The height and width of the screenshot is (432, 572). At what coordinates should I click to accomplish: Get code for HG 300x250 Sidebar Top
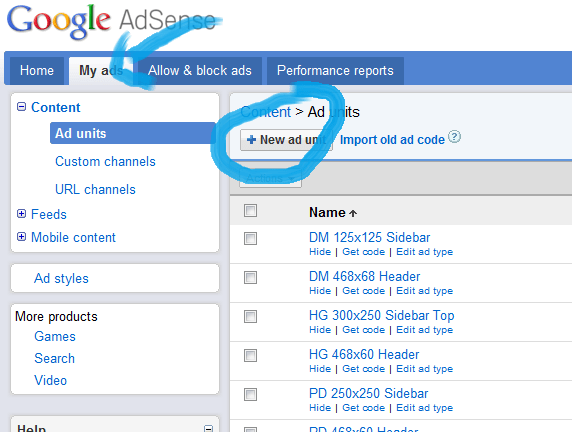[x=363, y=330]
